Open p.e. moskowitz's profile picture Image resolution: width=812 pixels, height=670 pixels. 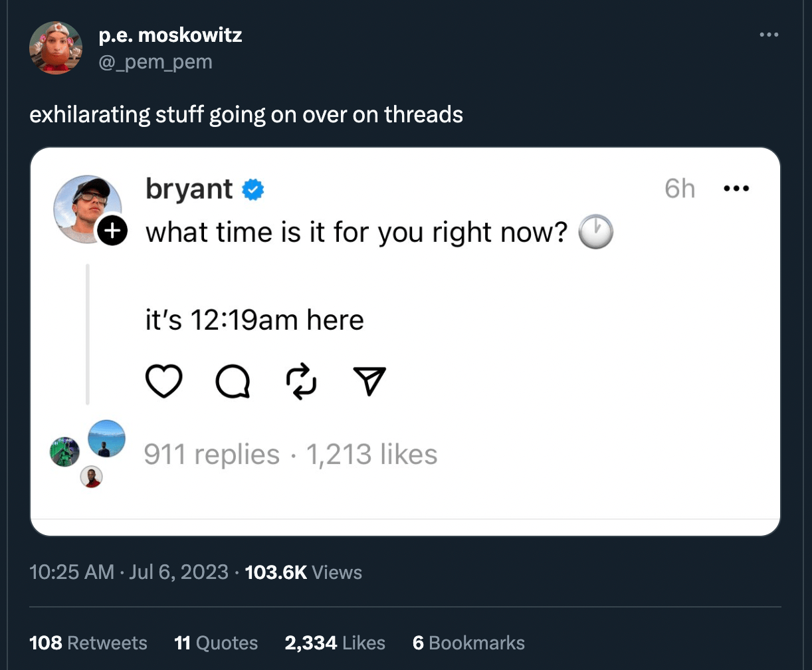click(x=56, y=48)
